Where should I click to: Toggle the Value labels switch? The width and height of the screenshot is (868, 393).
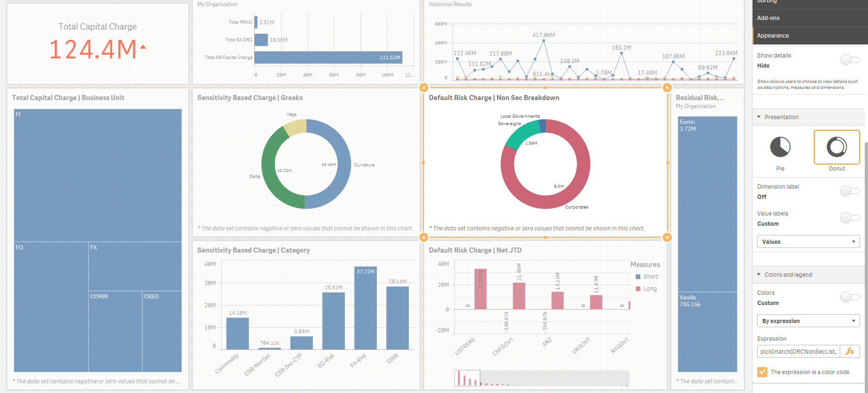tap(850, 218)
